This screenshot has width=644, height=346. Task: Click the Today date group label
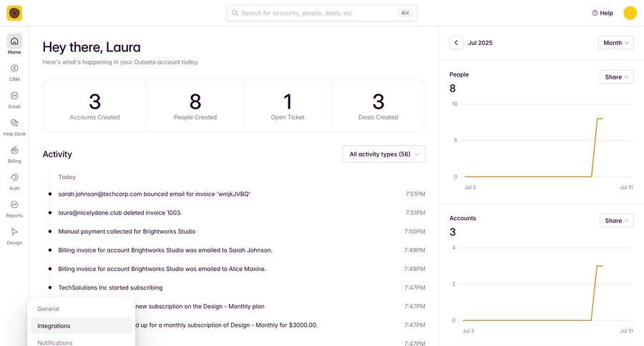coord(67,177)
